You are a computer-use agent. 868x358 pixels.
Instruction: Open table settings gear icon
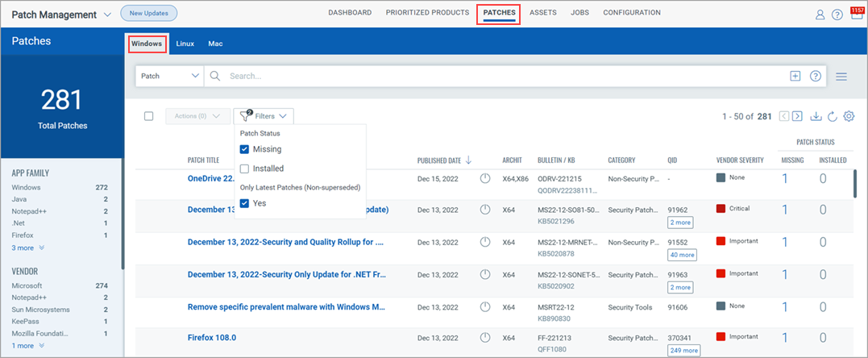pyautogui.click(x=849, y=116)
